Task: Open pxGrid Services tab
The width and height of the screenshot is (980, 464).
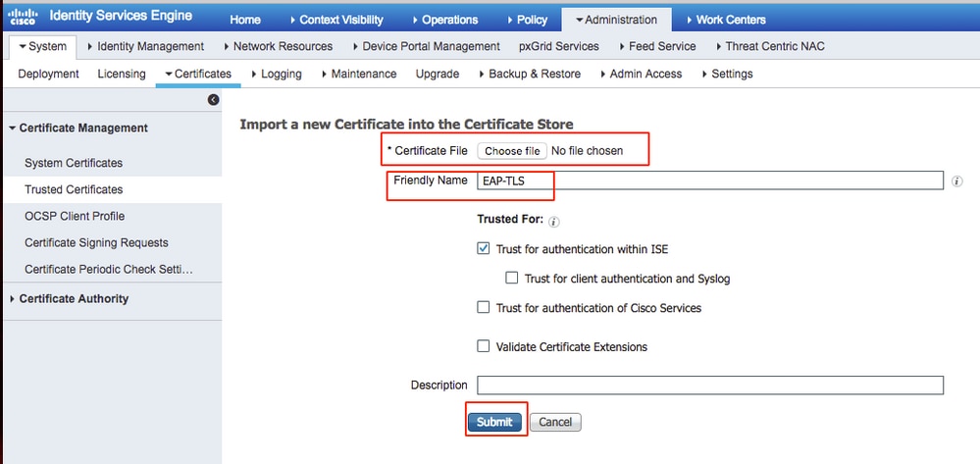Action: click(x=559, y=46)
